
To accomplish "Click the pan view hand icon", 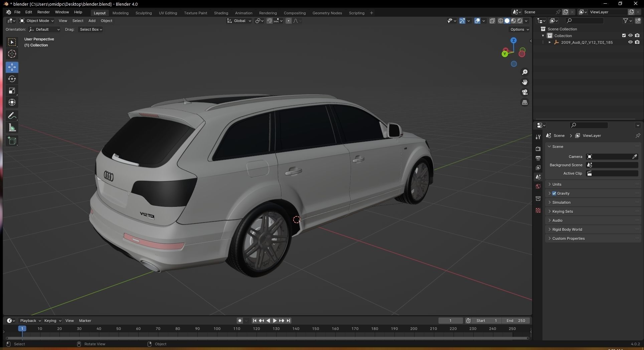I will [525, 82].
